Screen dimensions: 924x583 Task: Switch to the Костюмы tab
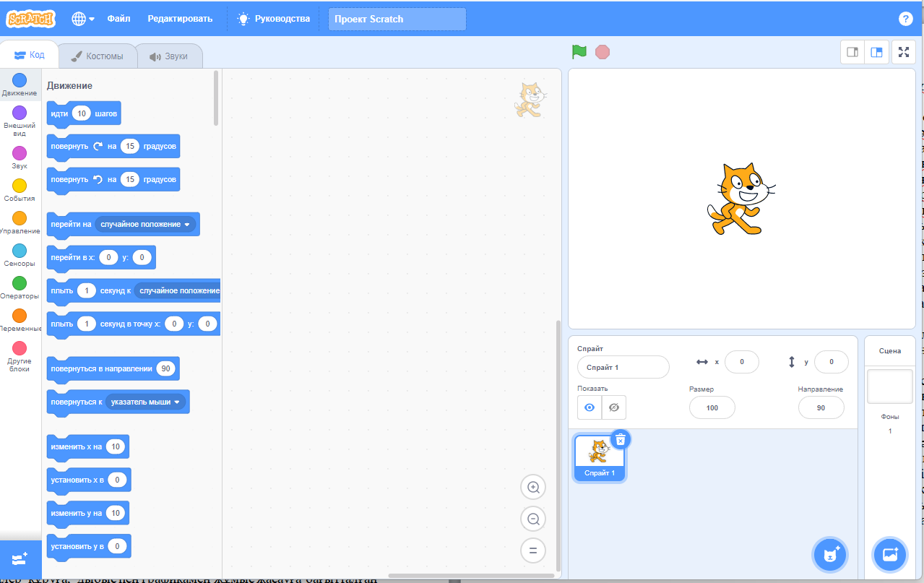(98, 56)
